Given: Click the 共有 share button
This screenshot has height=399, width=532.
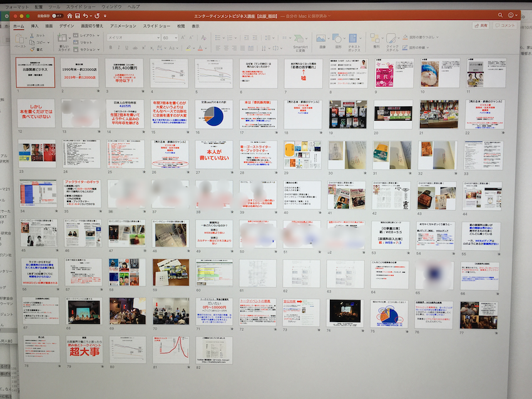Looking at the screenshot, I should click(481, 26).
